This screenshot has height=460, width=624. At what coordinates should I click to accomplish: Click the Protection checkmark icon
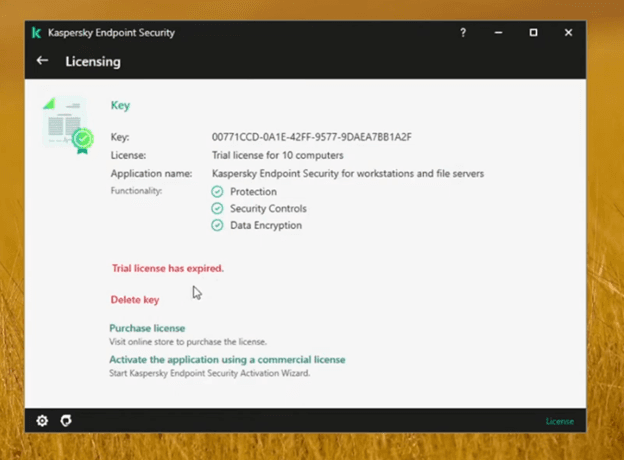(217, 191)
